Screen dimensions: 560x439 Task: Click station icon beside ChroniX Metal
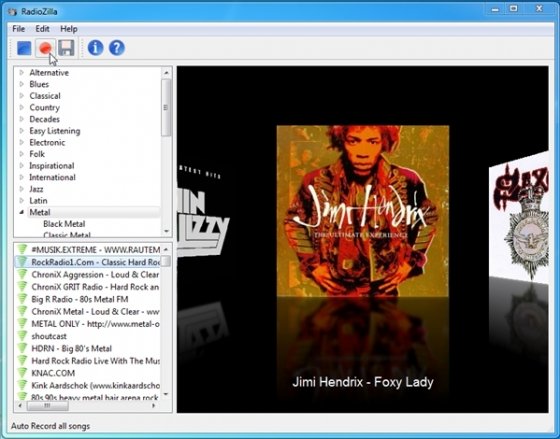click(x=22, y=311)
